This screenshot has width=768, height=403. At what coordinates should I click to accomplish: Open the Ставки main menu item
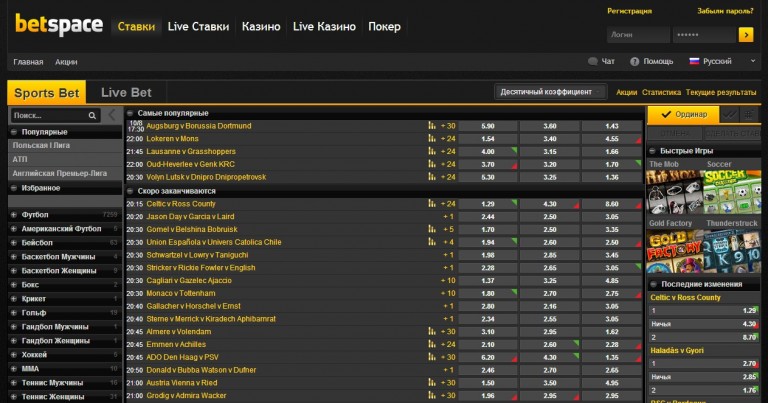coord(136,26)
